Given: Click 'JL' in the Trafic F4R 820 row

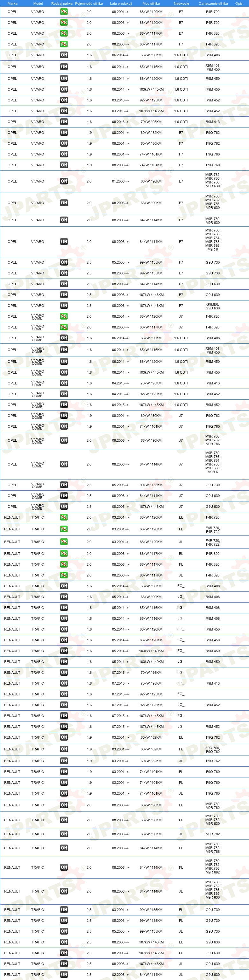Looking at the screenshot, I should pos(181,575).
